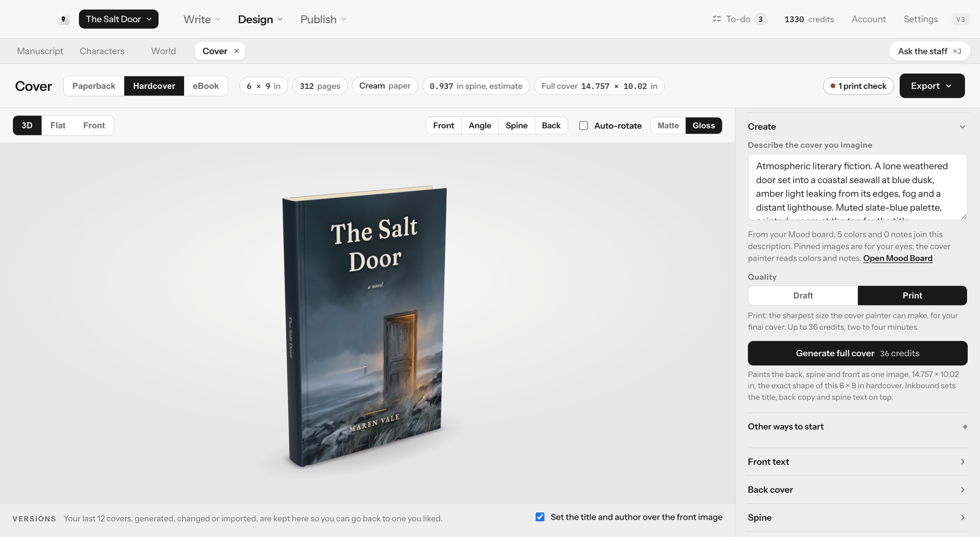980x537 pixels.
Task: Open the Design menu
Action: pyautogui.click(x=260, y=19)
